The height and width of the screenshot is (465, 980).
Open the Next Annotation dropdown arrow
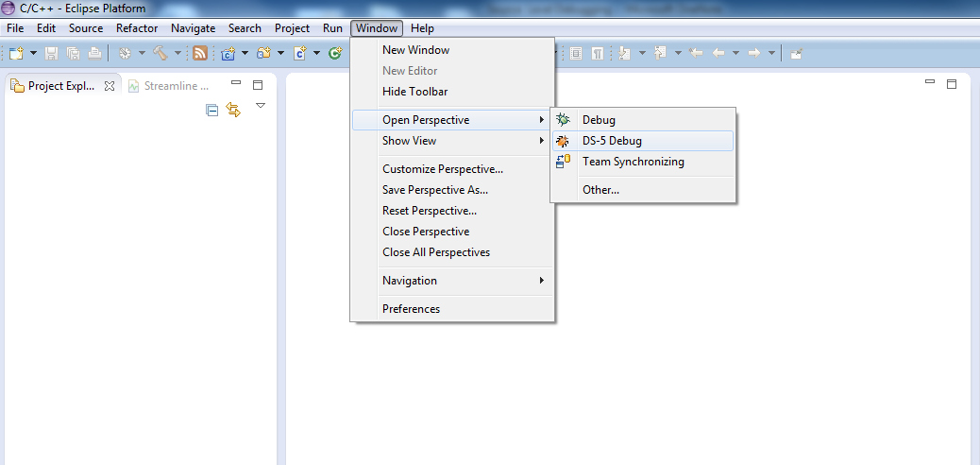click(642, 53)
